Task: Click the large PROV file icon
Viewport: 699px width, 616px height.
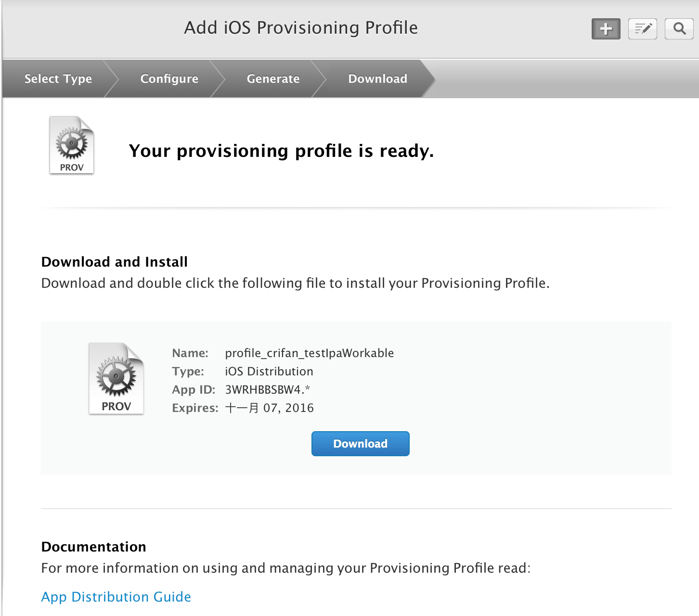Action: [116, 378]
